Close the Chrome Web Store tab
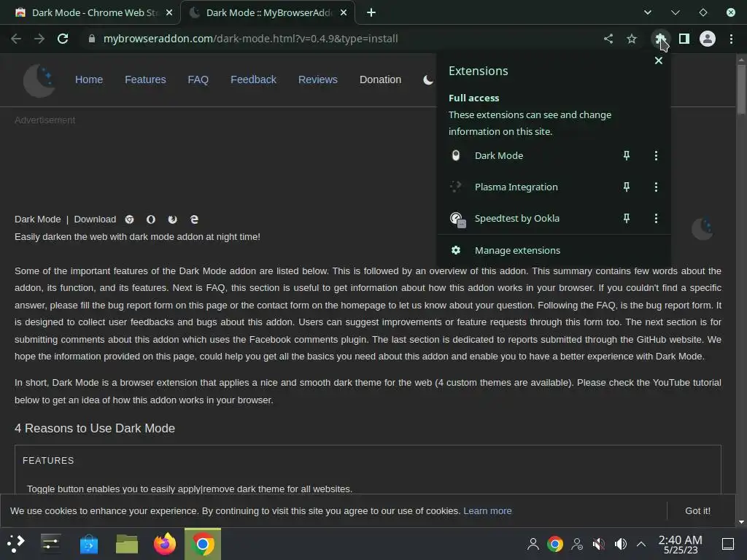This screenshot has height=560, width=747. [169, 13]
